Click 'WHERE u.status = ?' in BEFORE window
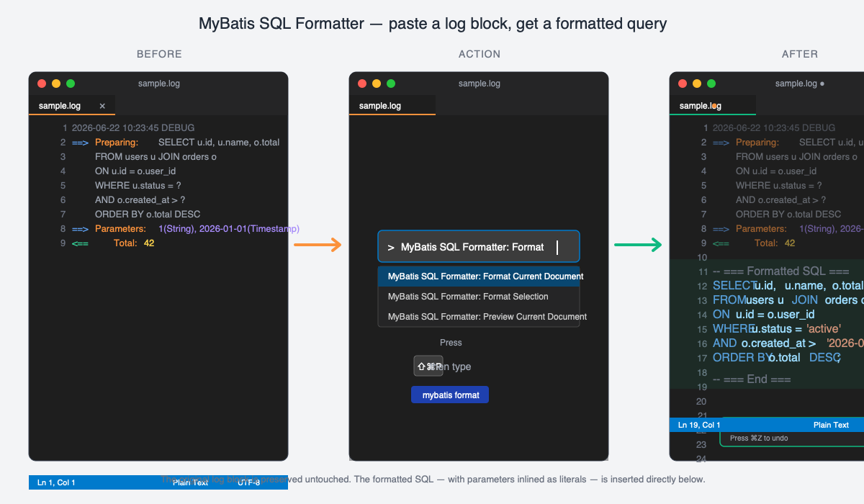 (x=138, y=186)
